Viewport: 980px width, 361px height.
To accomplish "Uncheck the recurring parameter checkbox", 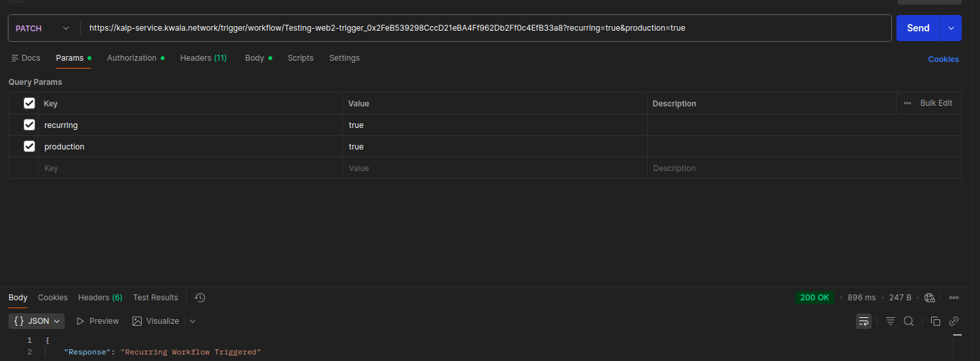I will [x=29, y=125].
